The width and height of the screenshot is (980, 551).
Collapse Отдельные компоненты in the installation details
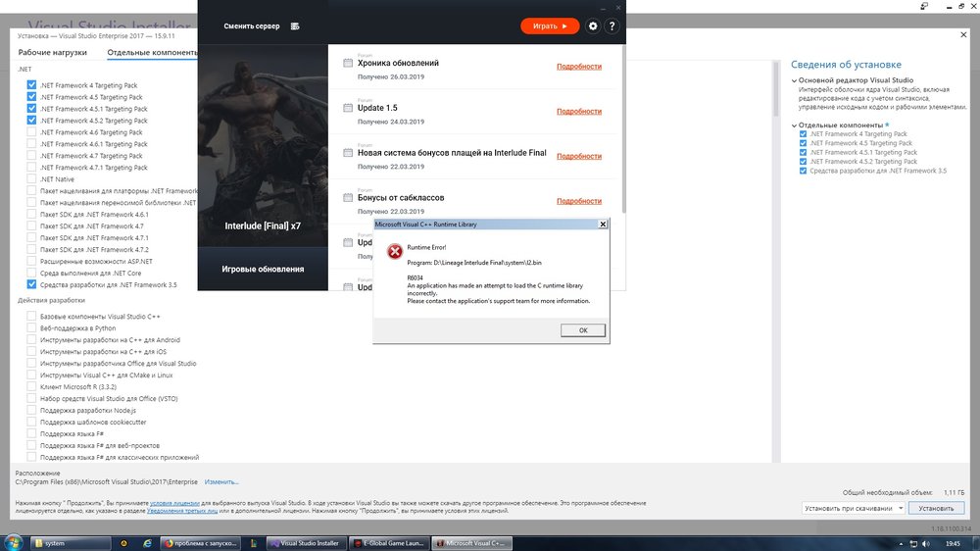coord(795,125)
